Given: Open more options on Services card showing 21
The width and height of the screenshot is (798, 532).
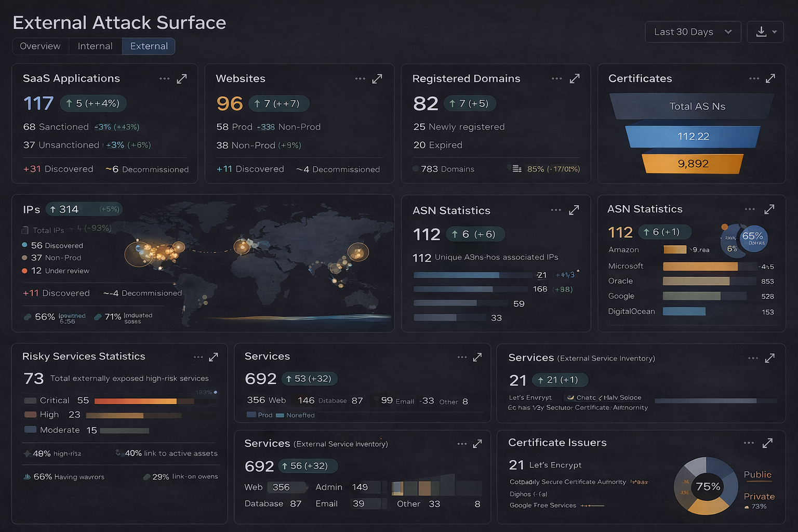Looking at the screenshot, I should pos(753,358).
